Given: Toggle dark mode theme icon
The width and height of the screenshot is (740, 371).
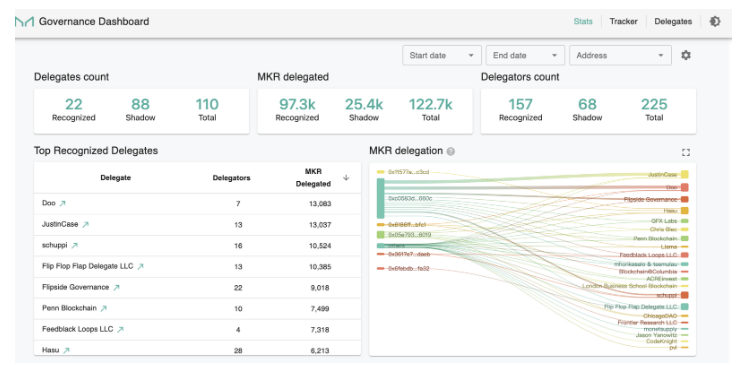Looking at the screenshot, I should pyautogui.click(x=715, y=21).
